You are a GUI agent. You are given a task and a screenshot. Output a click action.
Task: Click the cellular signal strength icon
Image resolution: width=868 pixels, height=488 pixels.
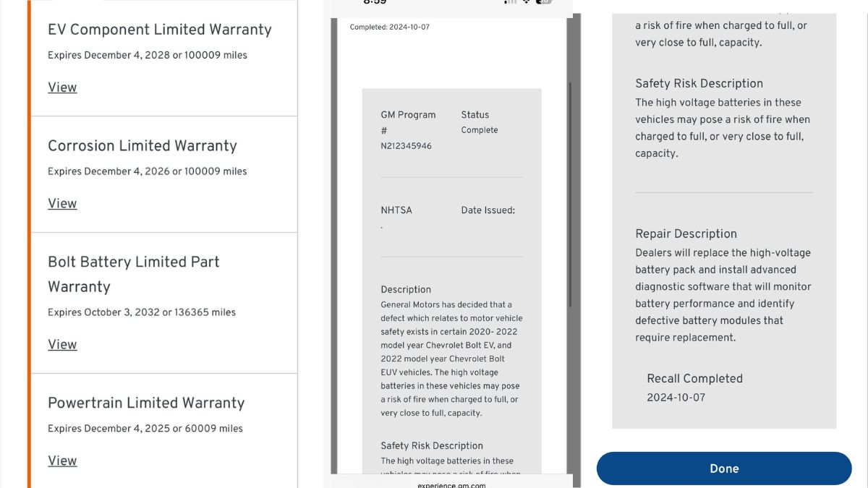(510, 2)
